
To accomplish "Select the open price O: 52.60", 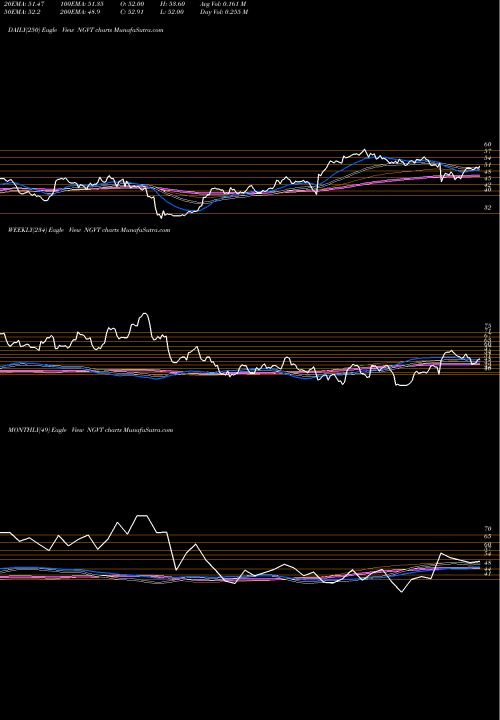I will click(132, 4).
